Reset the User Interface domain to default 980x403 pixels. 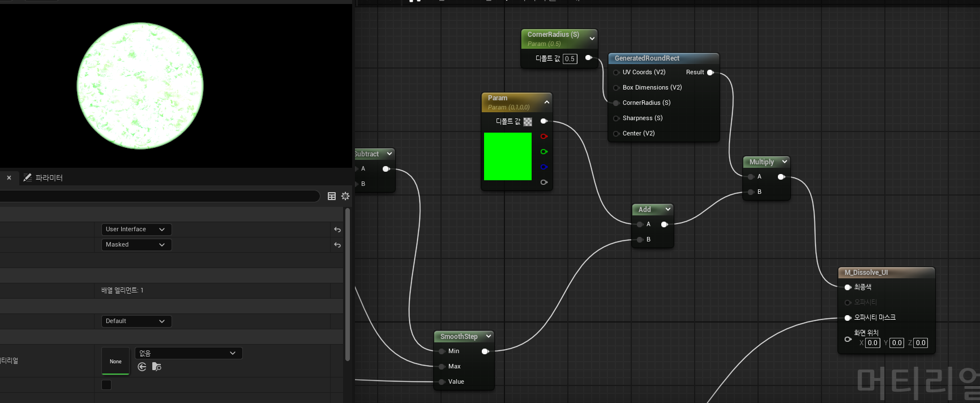click(x=337, y=230)
